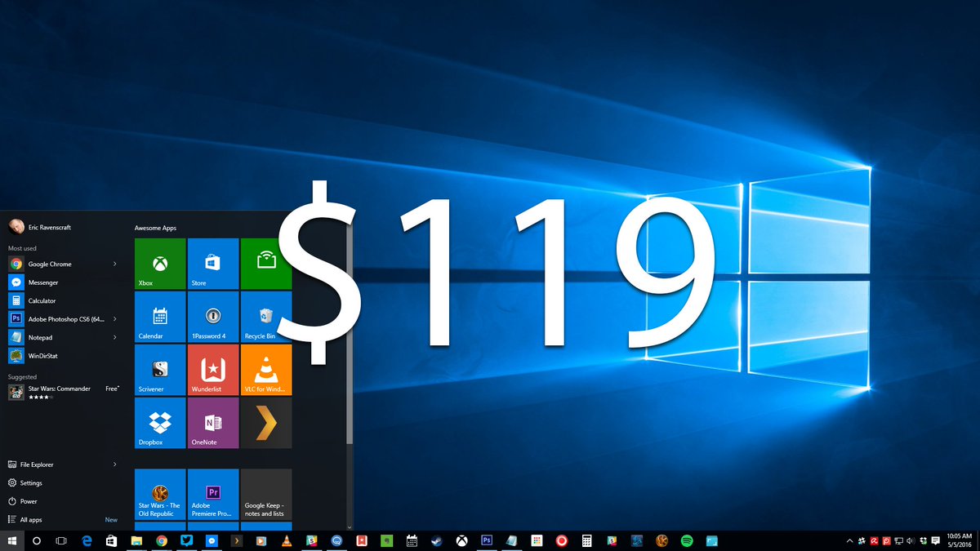980x551 pixels.
Task: Launch OneNote from the purple tile
Action: (x=212, y=423)
